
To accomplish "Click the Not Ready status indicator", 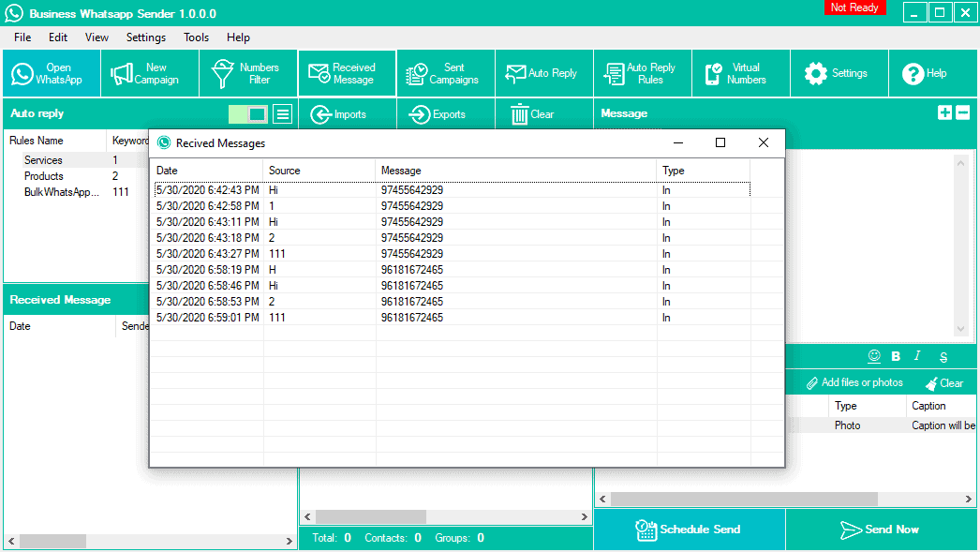I will point(854,7).
